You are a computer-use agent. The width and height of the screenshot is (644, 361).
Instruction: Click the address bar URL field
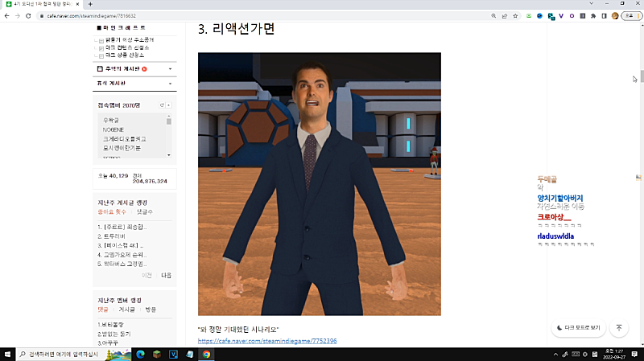[242, 15]
